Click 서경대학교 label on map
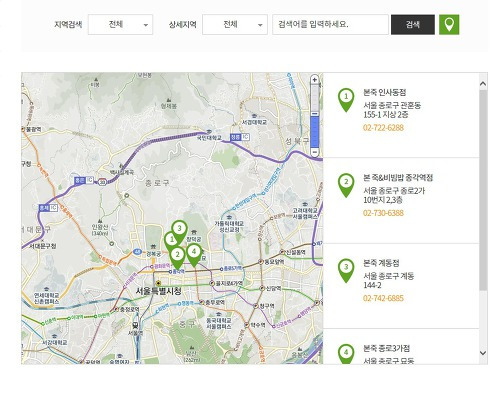The image size is (500, 393). [254, 122]
